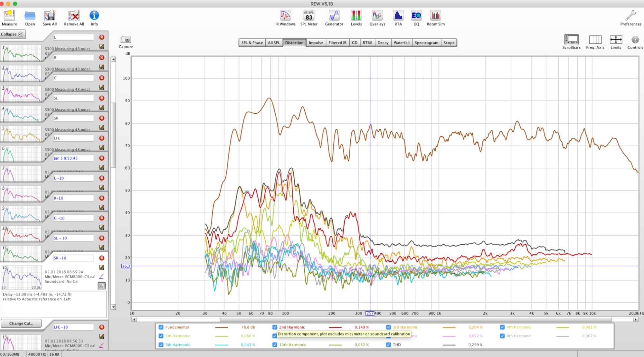The height and width of the screenshot is (357, 644).
Task: Open the Preferences wrench icon
Action: pyautogui.click(x=630, y=16)
